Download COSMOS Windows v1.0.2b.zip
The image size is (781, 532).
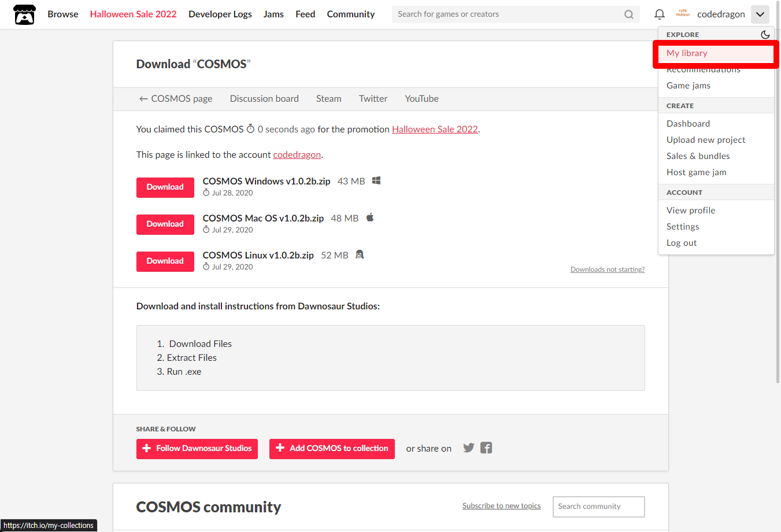tap(165, 187)
